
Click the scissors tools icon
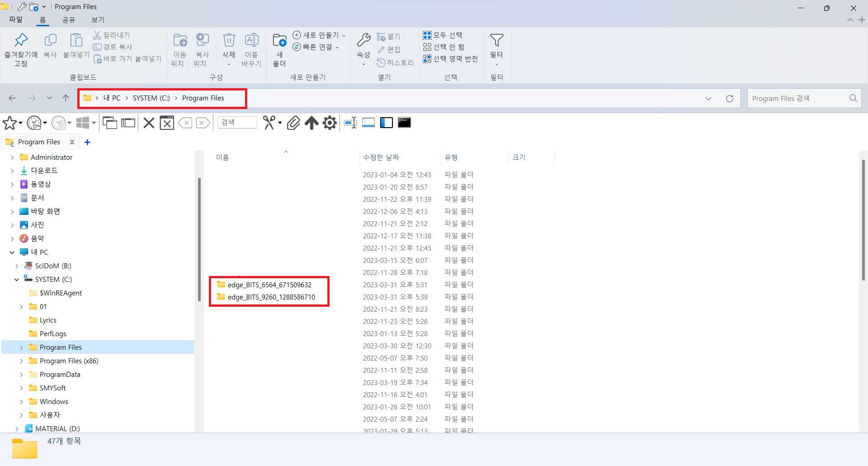tap(269, 123)
